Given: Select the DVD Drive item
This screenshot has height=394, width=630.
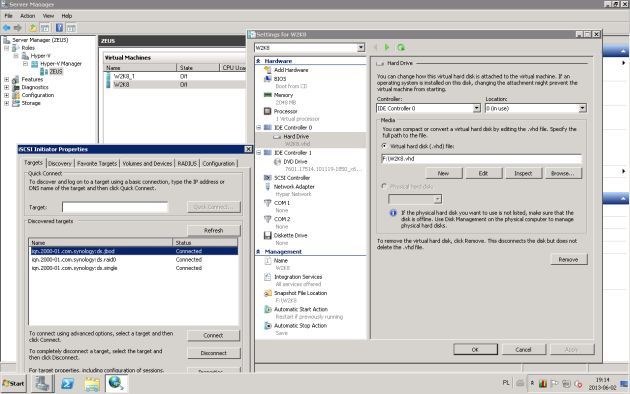Looking at the screenshot, I should click(x=295, y=161).
